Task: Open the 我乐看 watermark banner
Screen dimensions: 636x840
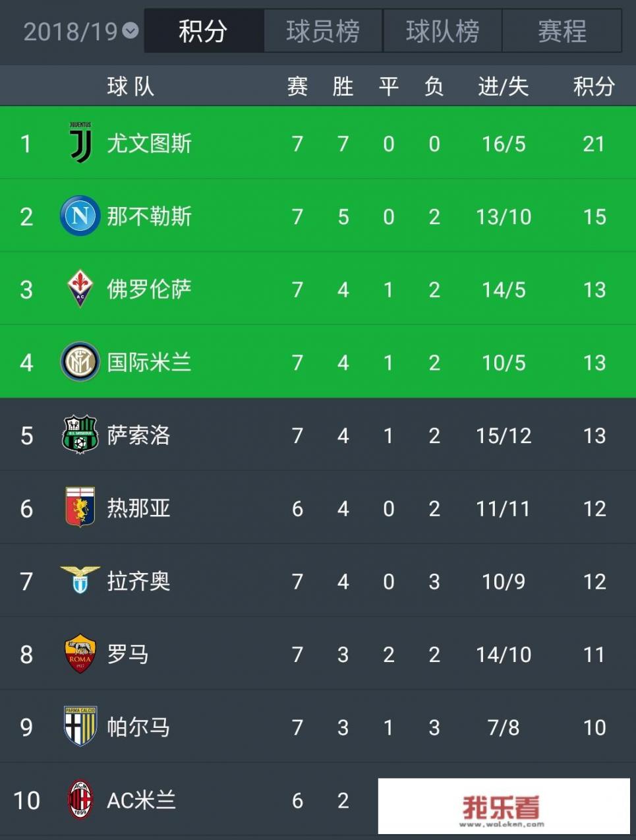Action: (x=504, y=806)
